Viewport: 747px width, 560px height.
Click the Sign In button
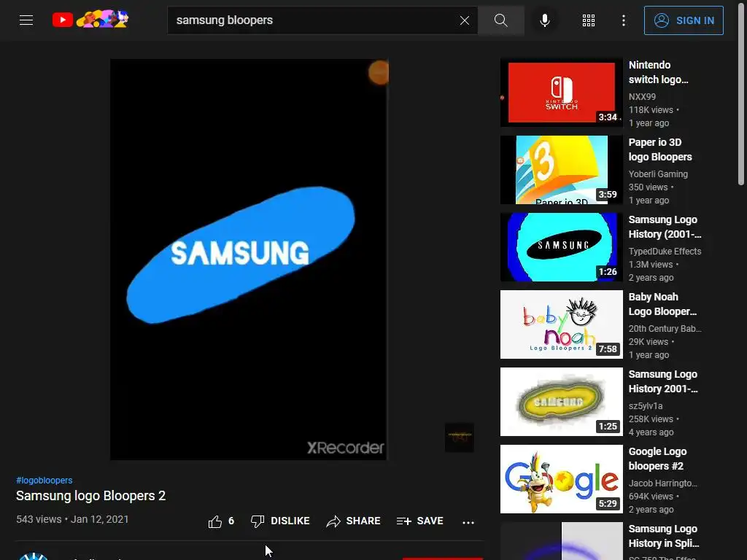pyautogui.click(x=684, y=20)
